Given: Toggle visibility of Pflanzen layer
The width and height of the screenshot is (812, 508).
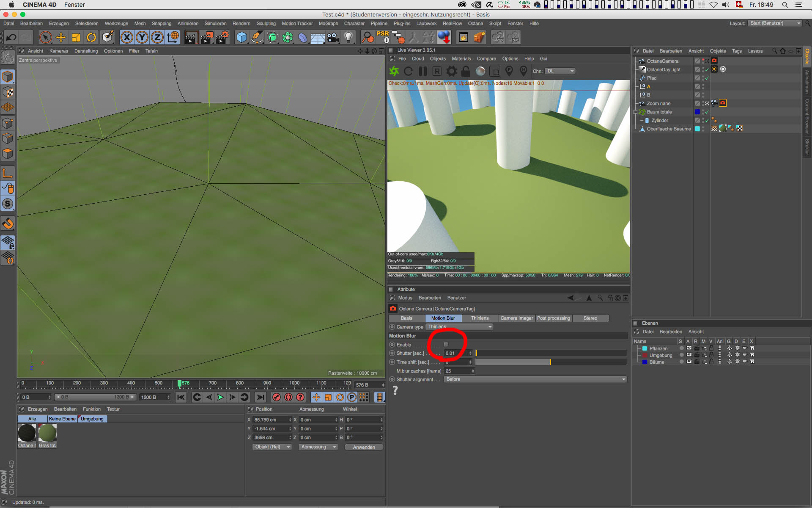Looking at the screenshot, I should (689, 348).
